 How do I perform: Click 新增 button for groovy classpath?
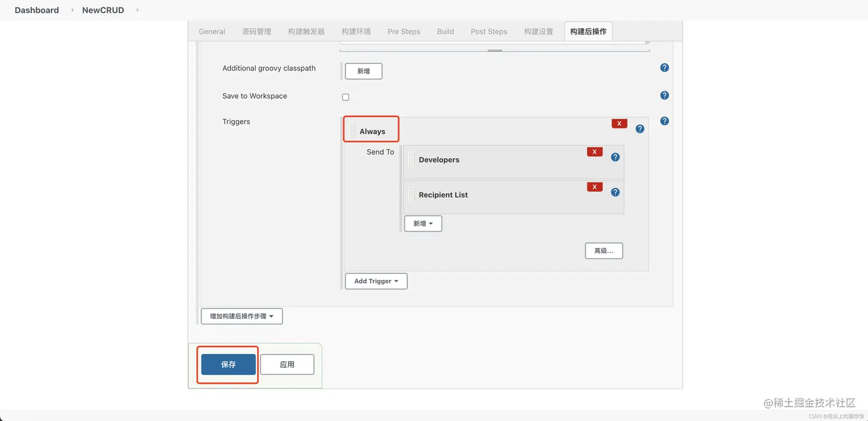click(363, 71)
